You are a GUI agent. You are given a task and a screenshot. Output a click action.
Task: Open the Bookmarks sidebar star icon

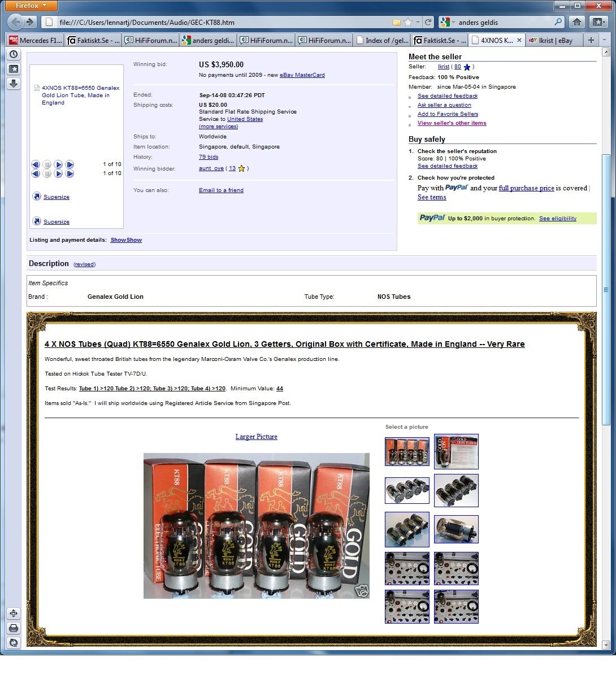(14, 69)
